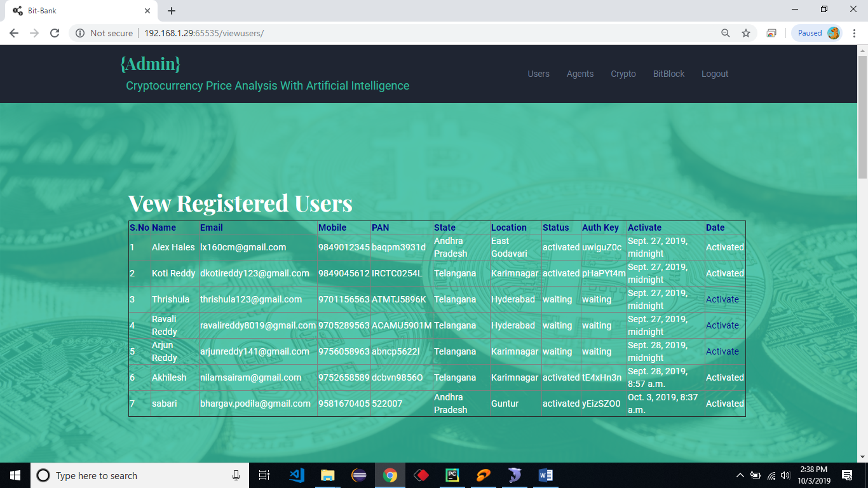The width and height of the screenshot is (868, 488).
Task: Click the name cell Koti Reddy
Action: 173,273
